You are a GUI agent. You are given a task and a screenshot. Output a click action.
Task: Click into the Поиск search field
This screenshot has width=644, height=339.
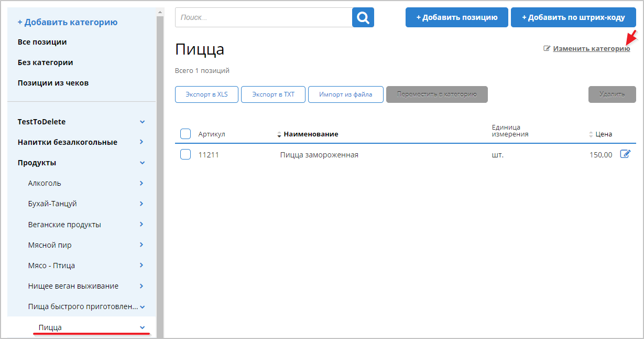click(x=264, y=17)
